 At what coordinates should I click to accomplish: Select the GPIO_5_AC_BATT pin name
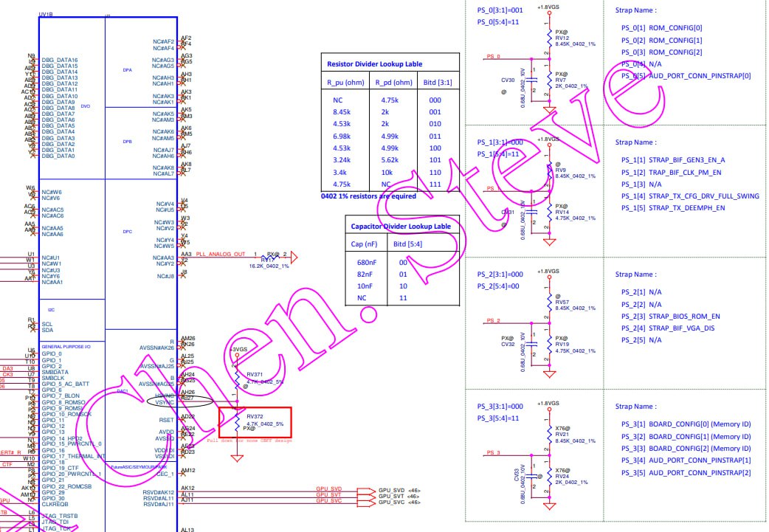pyautogui.click(x=65, y=384)
